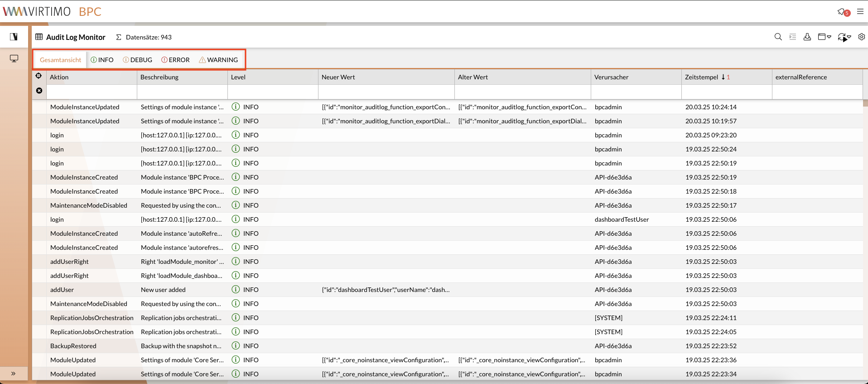The height and width of the screenshot is (384, 868).
Task: Click the indented list toolbar icon
Action: click(x=792, y=37)
